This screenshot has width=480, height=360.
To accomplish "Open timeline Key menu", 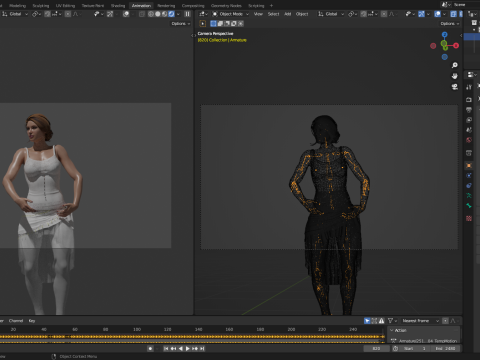I will click(32, 321).
